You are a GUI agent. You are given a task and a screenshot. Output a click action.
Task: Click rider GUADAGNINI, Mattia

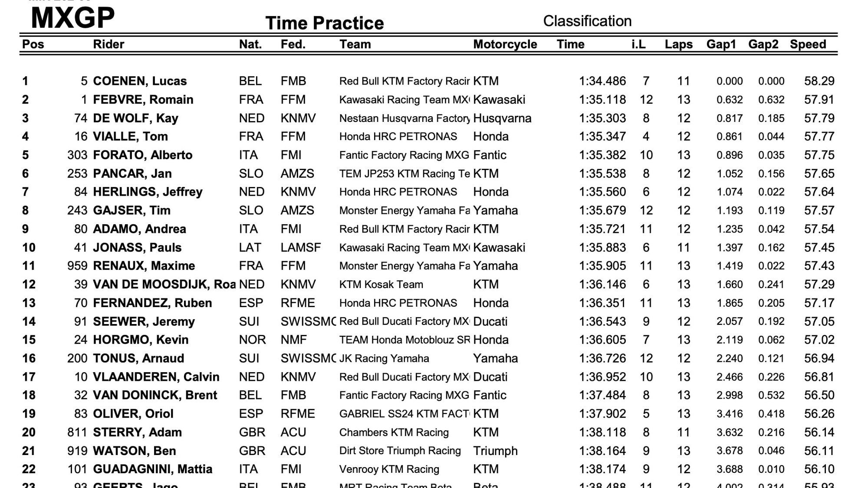(x=152, y=469)
